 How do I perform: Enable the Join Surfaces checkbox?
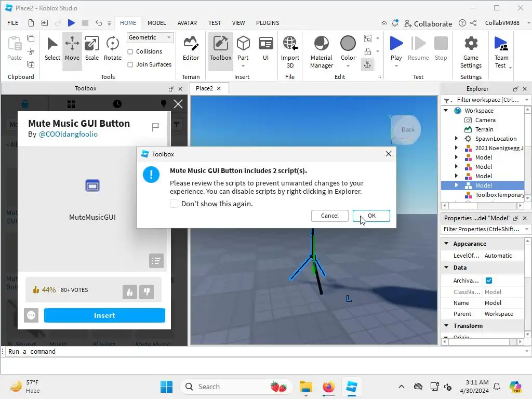(130, 64)
